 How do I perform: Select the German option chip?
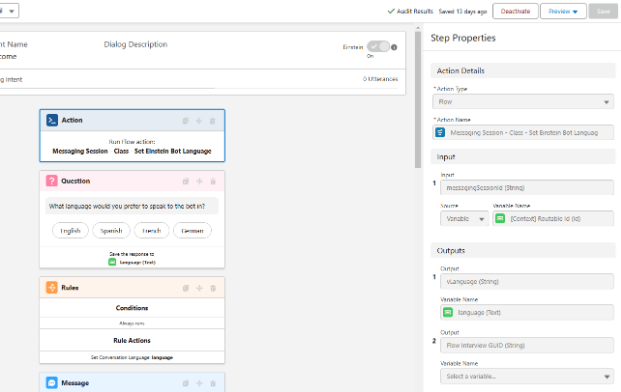192,230
